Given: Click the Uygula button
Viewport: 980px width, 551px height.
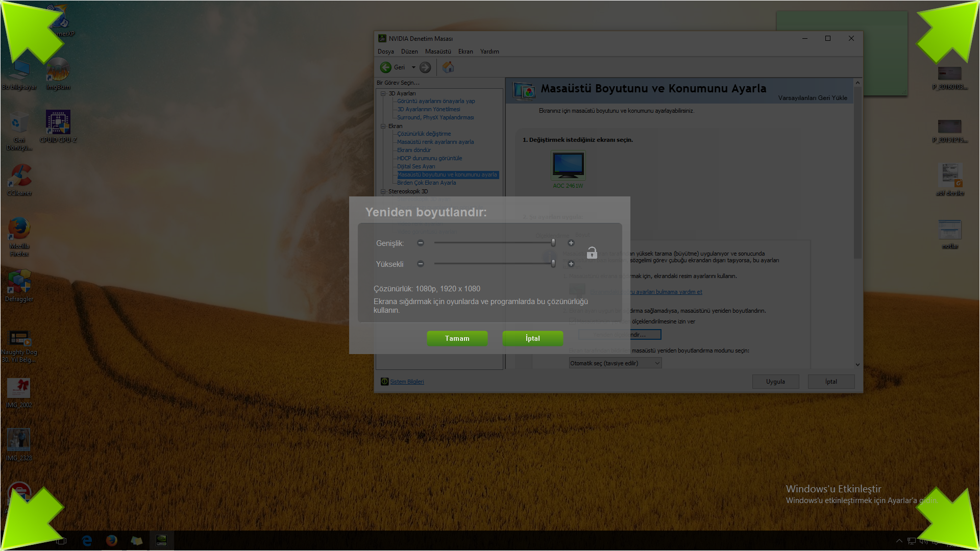Looking at the screenshot, I should [x=775, y=382].
